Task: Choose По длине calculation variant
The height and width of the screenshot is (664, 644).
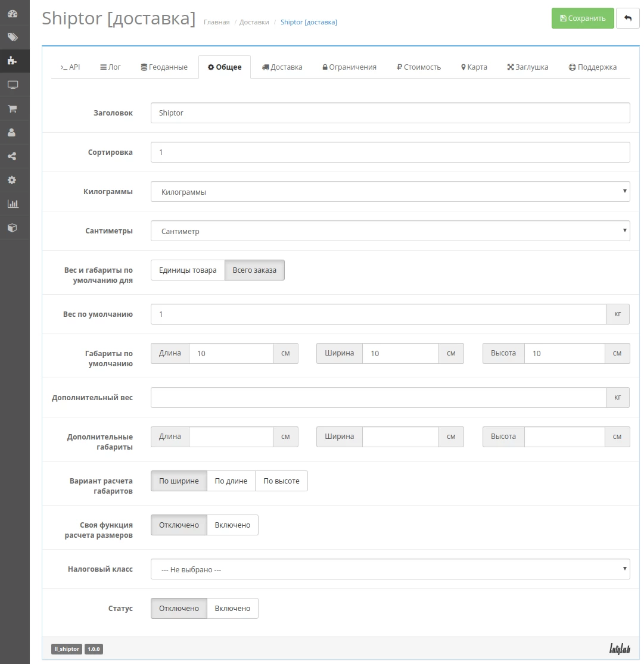Action: [231, 481]
